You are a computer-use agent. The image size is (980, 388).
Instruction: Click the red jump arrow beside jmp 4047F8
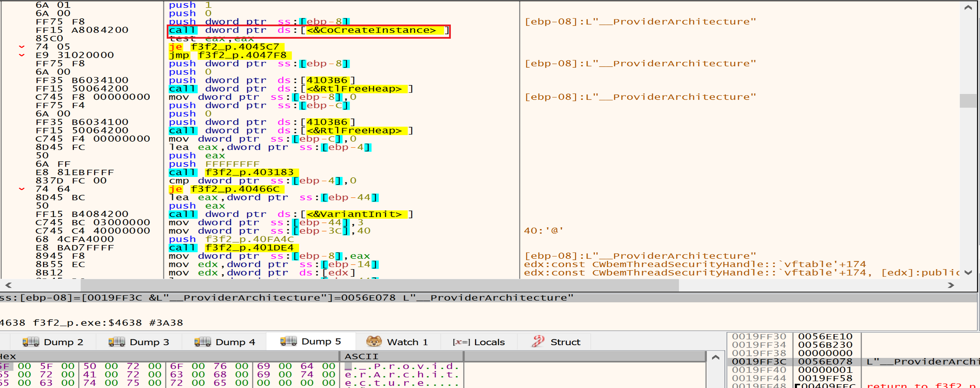click(22, 55)
